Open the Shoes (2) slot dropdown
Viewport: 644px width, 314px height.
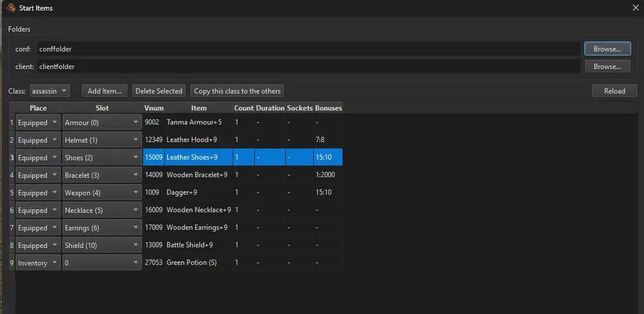[102, 158]
